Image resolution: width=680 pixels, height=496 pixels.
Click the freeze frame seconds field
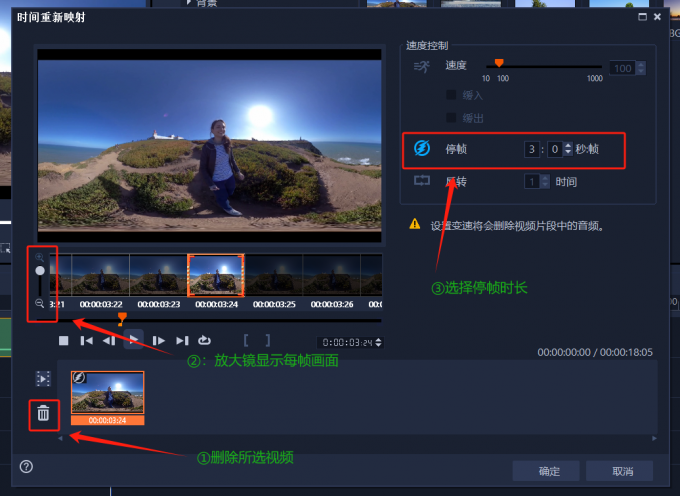click(x=532, y=149)
